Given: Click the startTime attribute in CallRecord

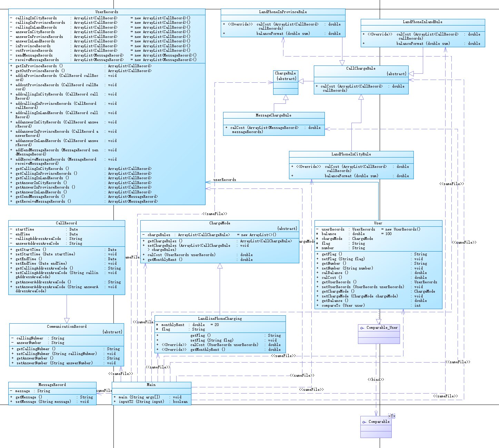Looking at the screenshot, I should coord(44,230).
